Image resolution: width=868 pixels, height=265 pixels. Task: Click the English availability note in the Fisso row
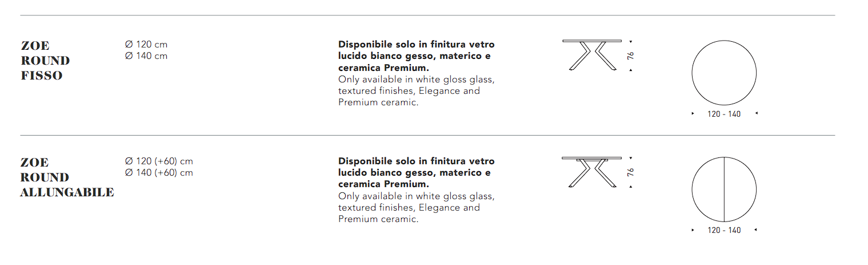[x=416, y=91]
